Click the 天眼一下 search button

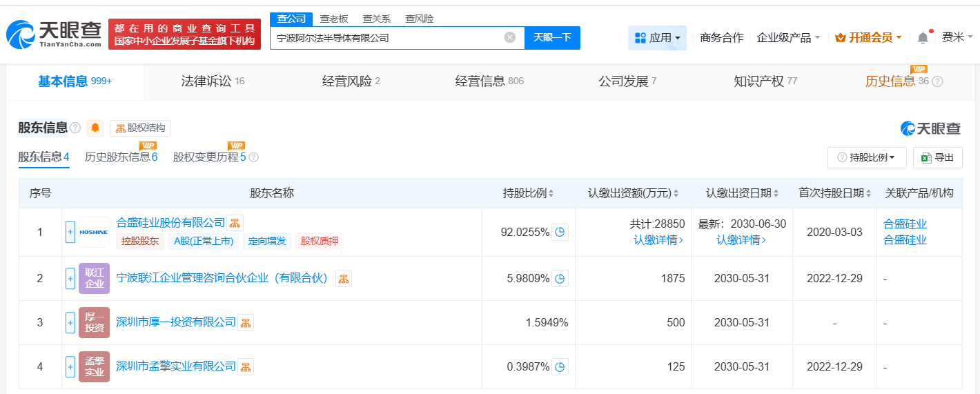coord(552,38)
